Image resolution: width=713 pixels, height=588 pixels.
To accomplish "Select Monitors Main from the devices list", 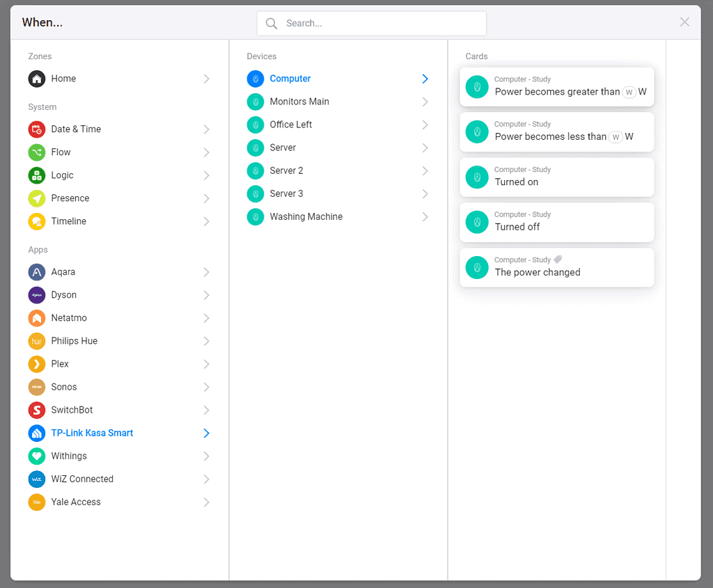I will pos(299,102).
